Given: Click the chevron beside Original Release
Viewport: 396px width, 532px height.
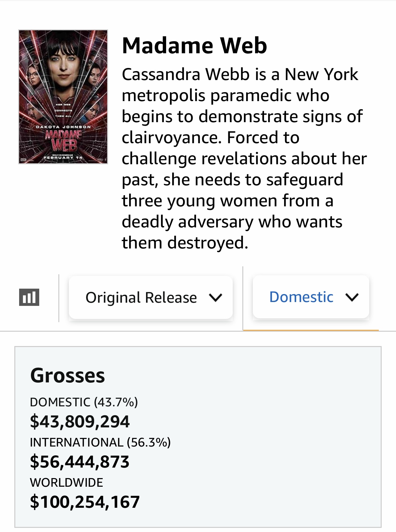Looking at the screenshot, I should 216,298.
